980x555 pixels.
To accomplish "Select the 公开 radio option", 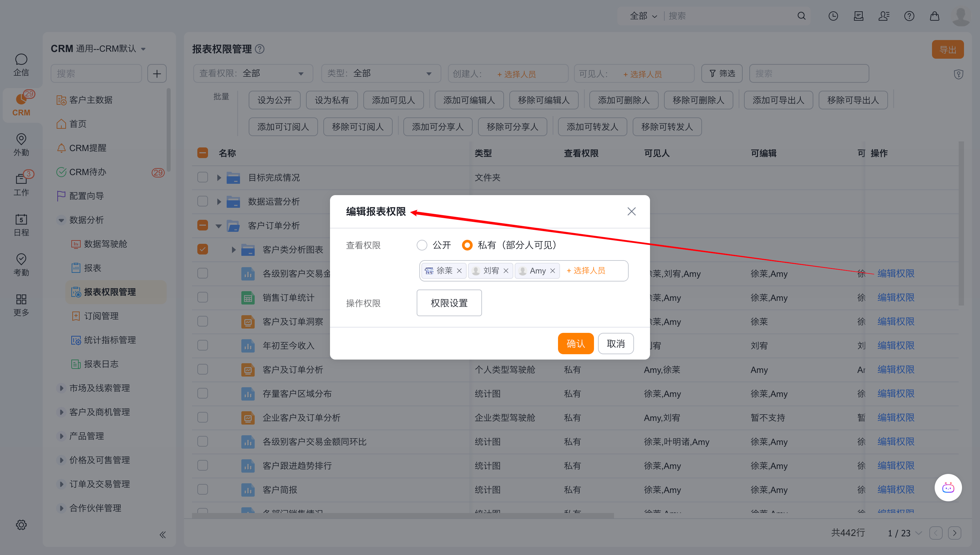I will 422,245.
